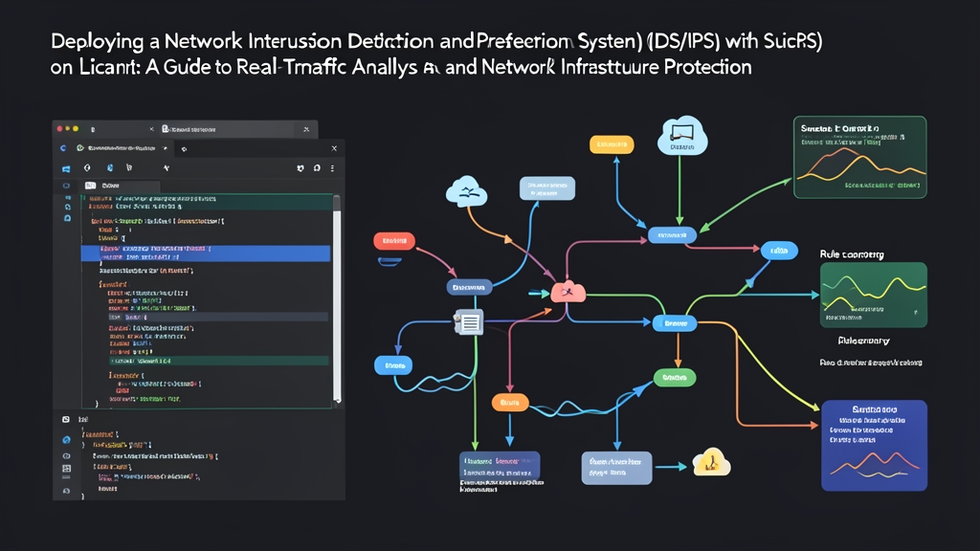Select the yellow node atop the diagram
The width and height of the screenshot is (980, 551).
(612, 144)
